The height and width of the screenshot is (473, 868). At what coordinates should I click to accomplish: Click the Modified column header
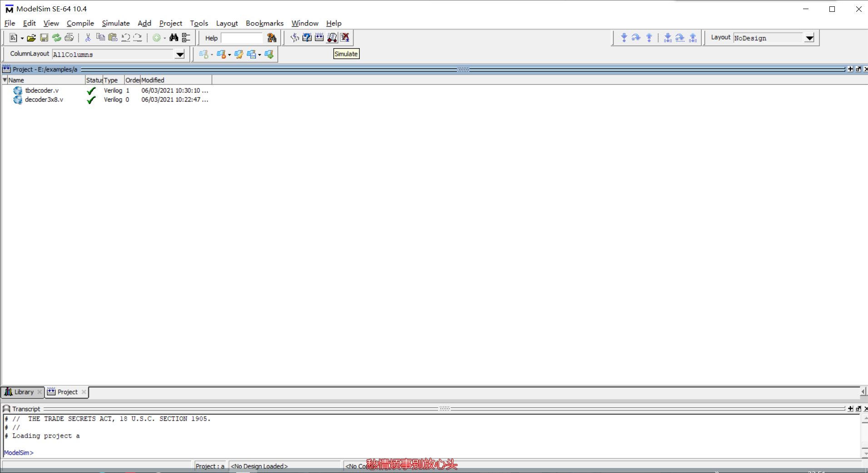[x=176, y=80]
